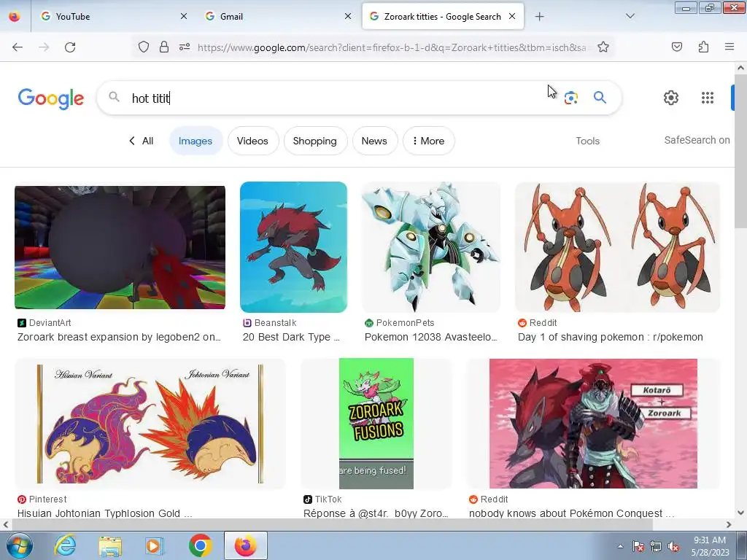747x560 pixels.
Task: Click the TikTok source label
Action: pyautogui.click(x=322, y=499)
